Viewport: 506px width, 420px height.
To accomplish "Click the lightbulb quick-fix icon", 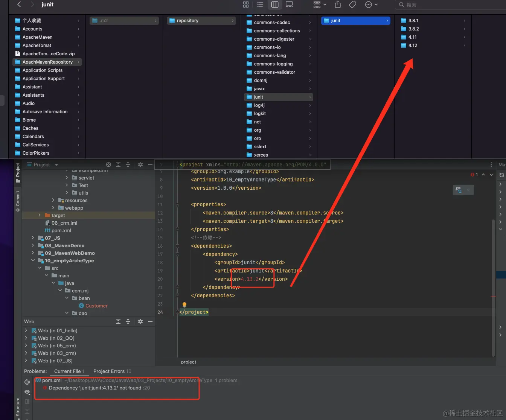I will point(184,304).
